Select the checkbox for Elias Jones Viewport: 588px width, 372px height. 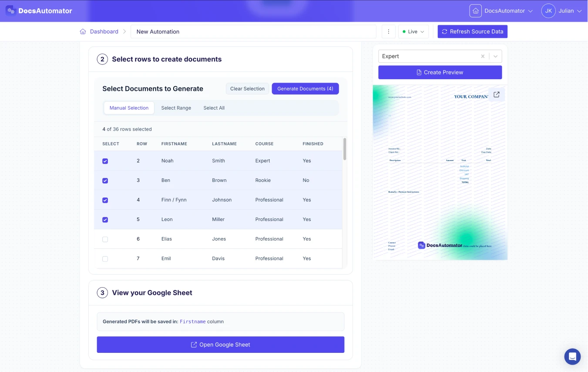105,239
